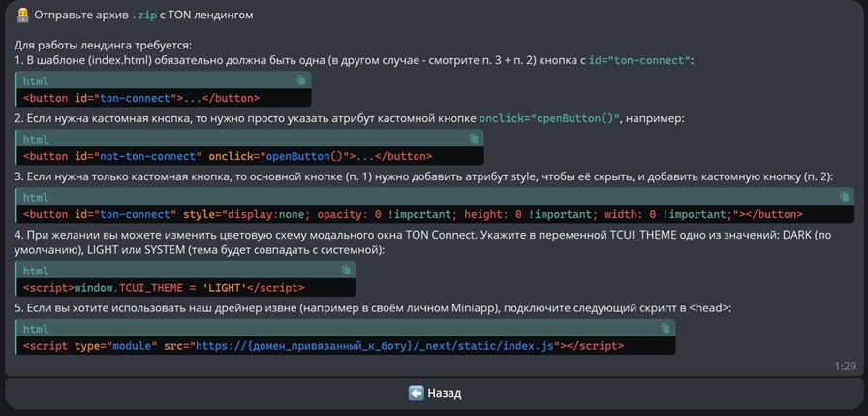Click the message timestamp 1:29
868x416 pixels.
(x=846, y=367)
